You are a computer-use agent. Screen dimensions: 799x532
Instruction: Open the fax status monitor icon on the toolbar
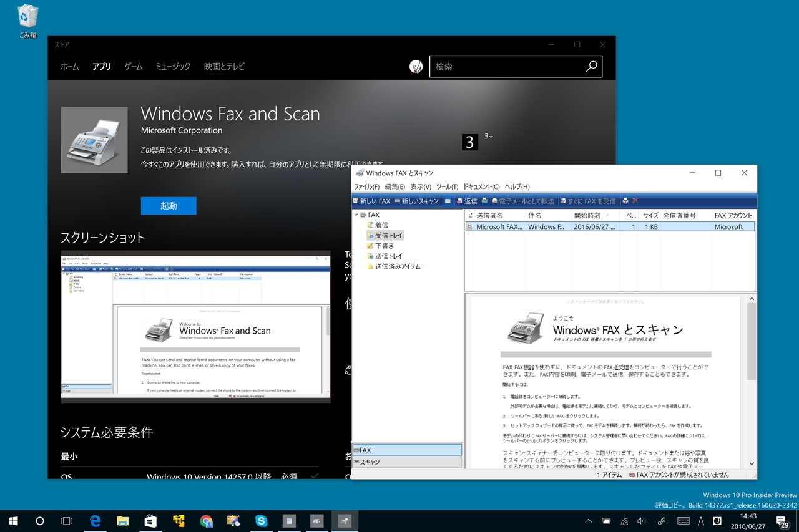[448, 200]
